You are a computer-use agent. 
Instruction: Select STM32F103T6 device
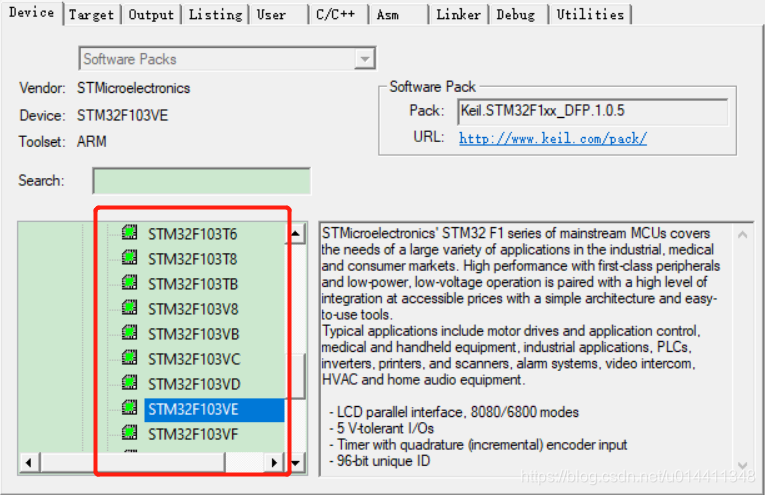pyautogui.click(x=193, y=234)
